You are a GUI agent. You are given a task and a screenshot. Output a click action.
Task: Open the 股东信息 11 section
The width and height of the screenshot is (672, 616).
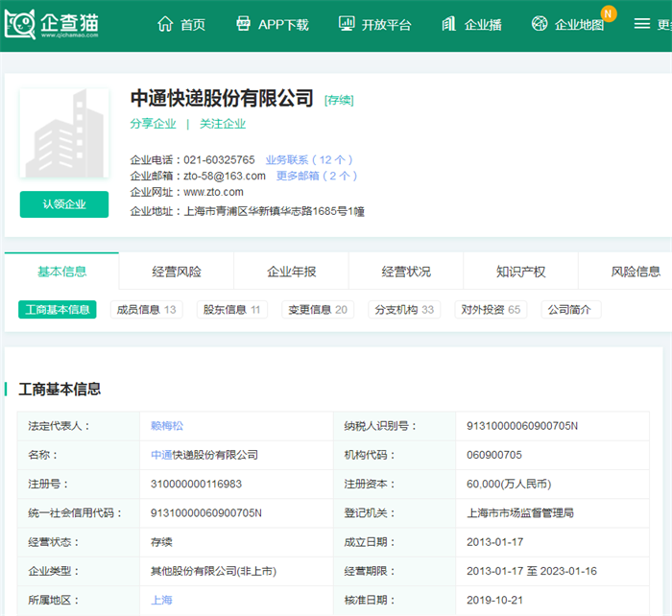(x=232, y=309)
